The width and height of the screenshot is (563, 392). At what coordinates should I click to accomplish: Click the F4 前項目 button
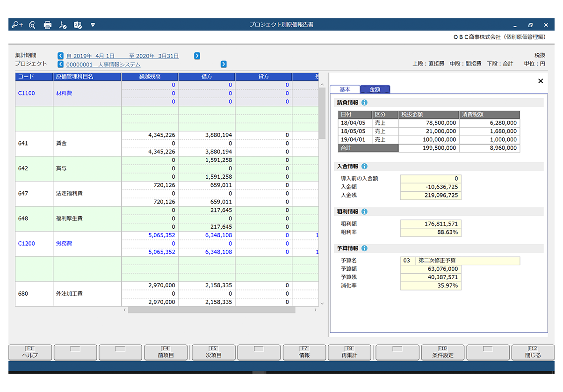pos(166,352)
